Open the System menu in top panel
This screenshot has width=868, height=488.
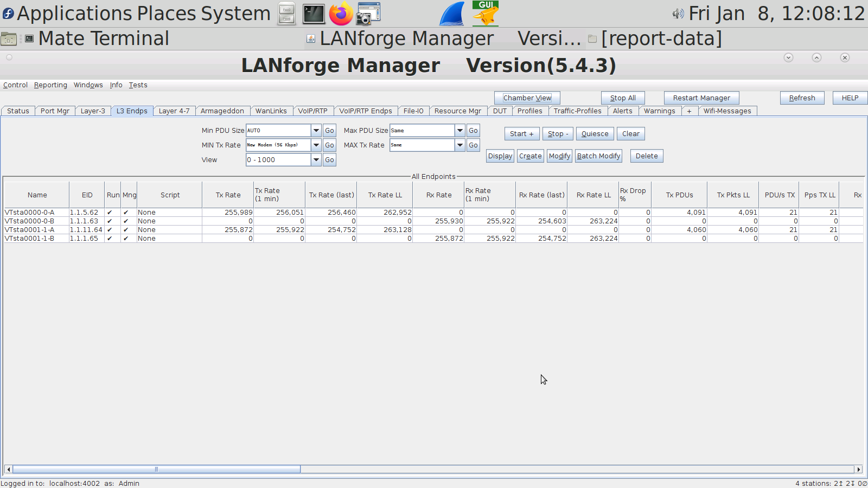pyautogui.click(x=236, y=14)
